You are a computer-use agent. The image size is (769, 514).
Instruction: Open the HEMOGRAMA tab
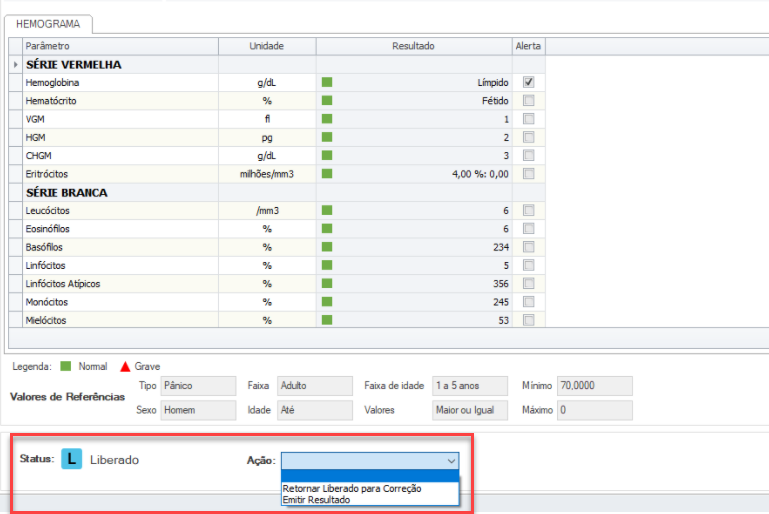click(x=48, y=24)
